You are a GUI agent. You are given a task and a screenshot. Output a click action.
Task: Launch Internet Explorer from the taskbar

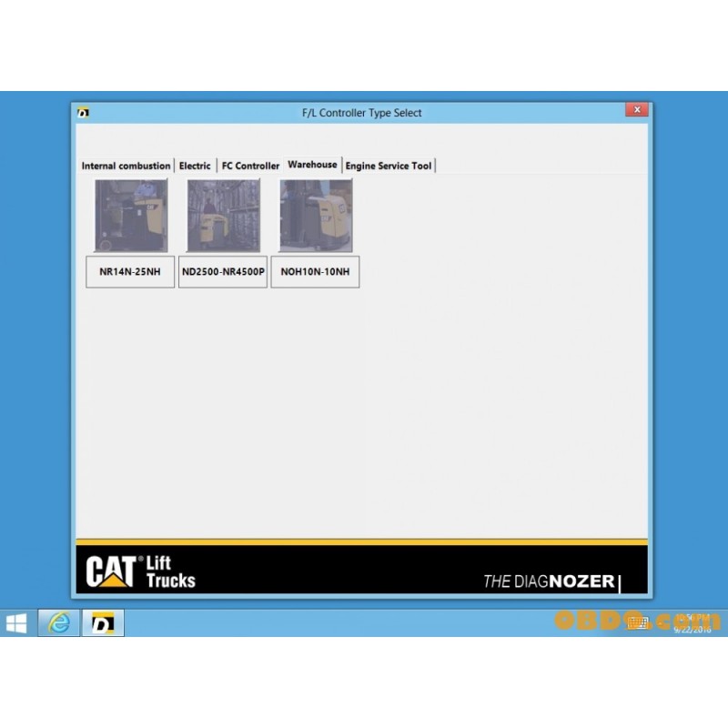[x=57, y=624]
